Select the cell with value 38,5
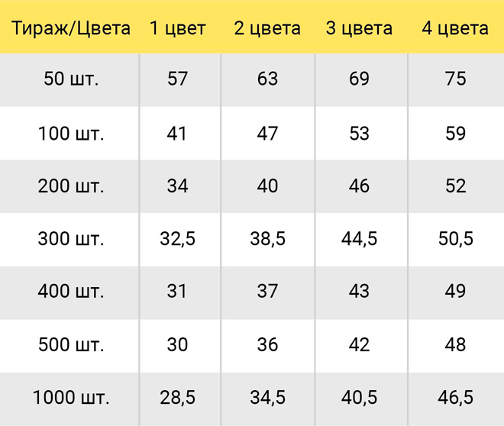This screenshot has width=504, height=426. [267, 239]
